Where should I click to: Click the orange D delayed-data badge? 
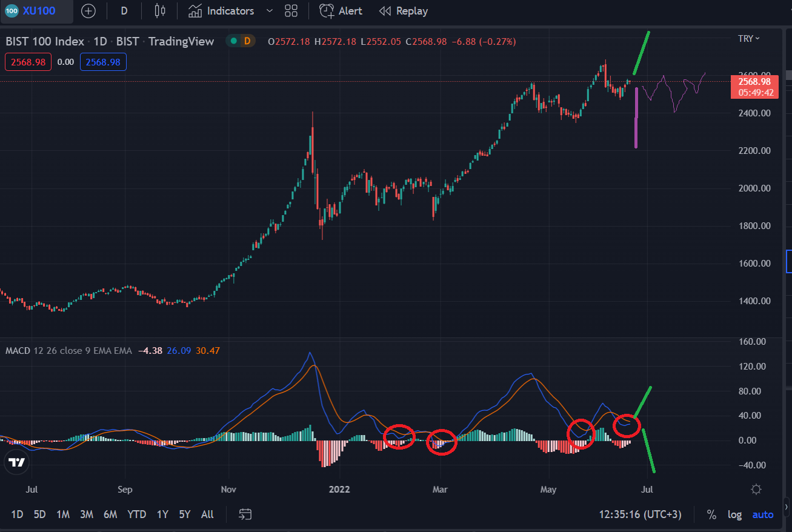point(247,41)
